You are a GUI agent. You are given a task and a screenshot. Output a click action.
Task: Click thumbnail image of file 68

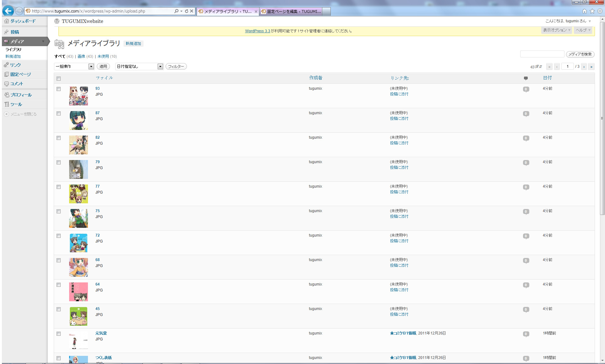pyautogui.click(x=78, y=267)
